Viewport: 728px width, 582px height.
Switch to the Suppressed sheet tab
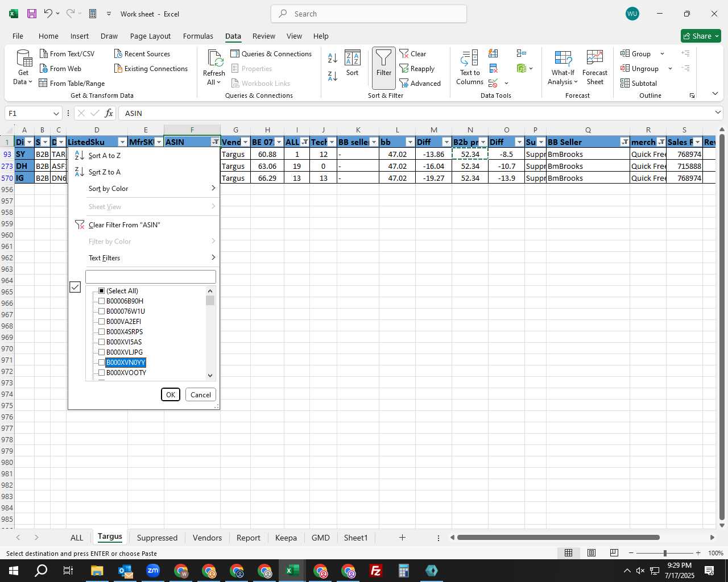(x=157, y=538)
